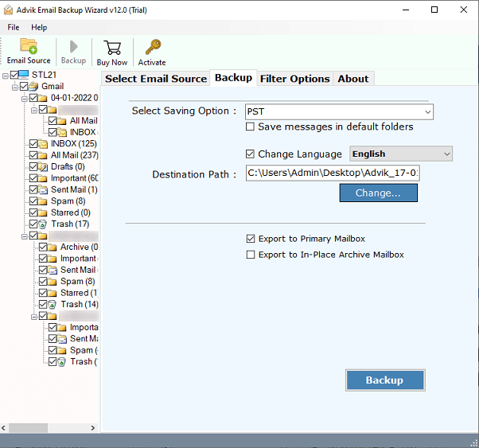
Task: Select the Trash (14) tree item
Action: (x=80, y=305)
